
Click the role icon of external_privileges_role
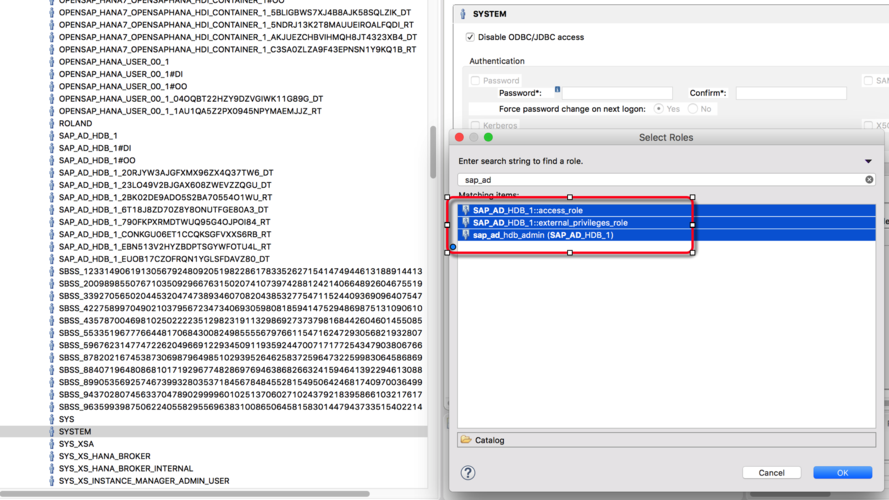[465, 223]
